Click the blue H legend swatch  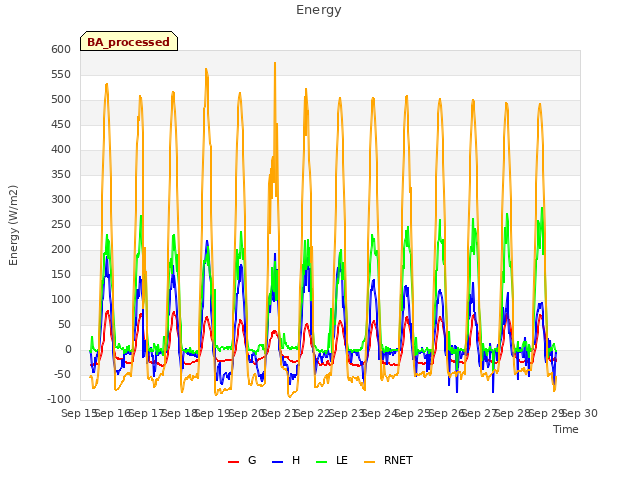click(278, 462)
